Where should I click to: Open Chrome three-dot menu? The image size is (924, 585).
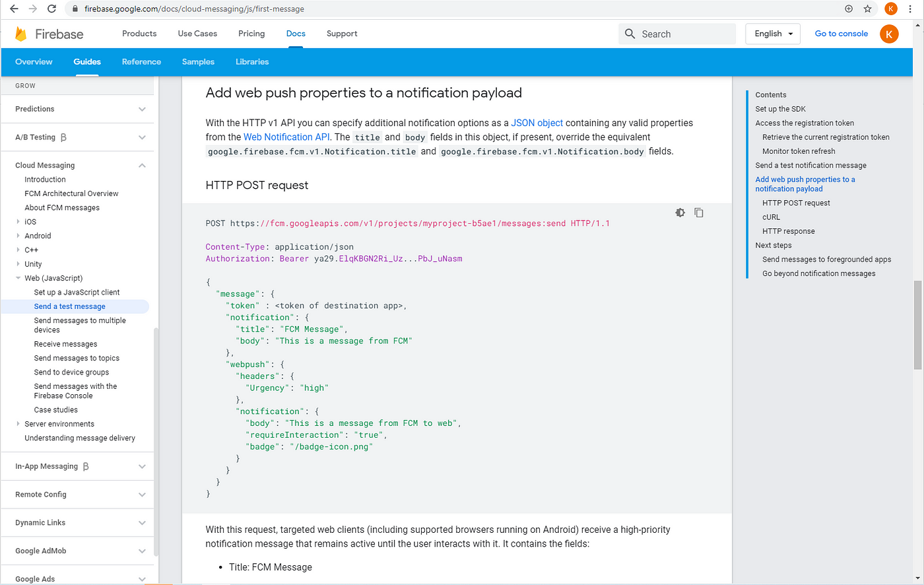click(911, 9)
